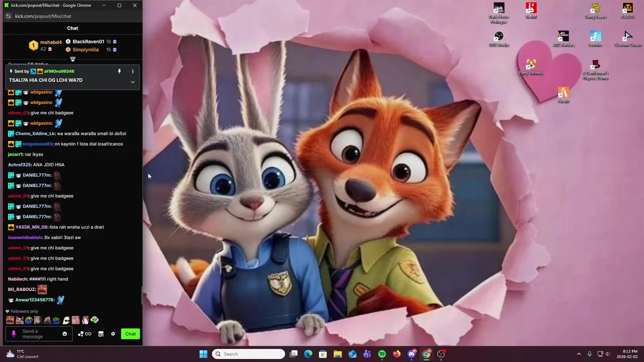Open Microsoft Store from taskbar
644x362 pixels.
[323, 354]
